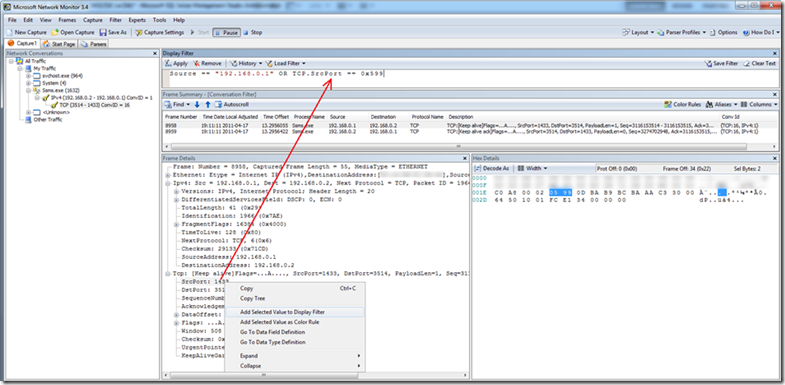Expand the FragmentFlags field
Screen dimensions: 785x385
click(177, 224)
